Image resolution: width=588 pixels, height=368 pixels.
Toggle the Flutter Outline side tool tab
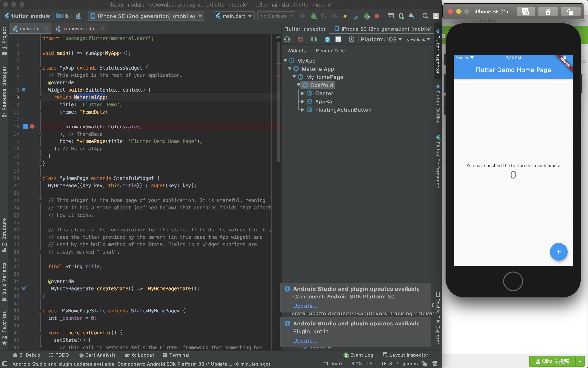point(438,103)
